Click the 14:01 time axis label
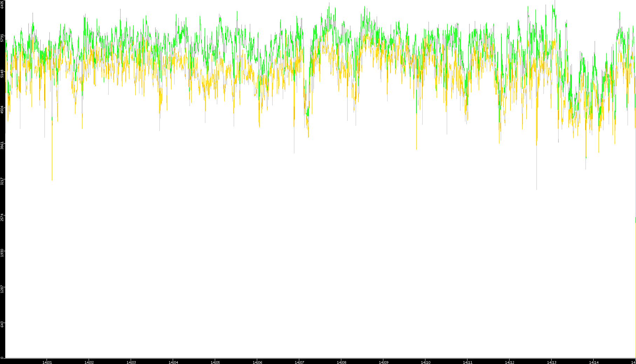This screenshot has height=364, width=636. [x=47, y=362]
